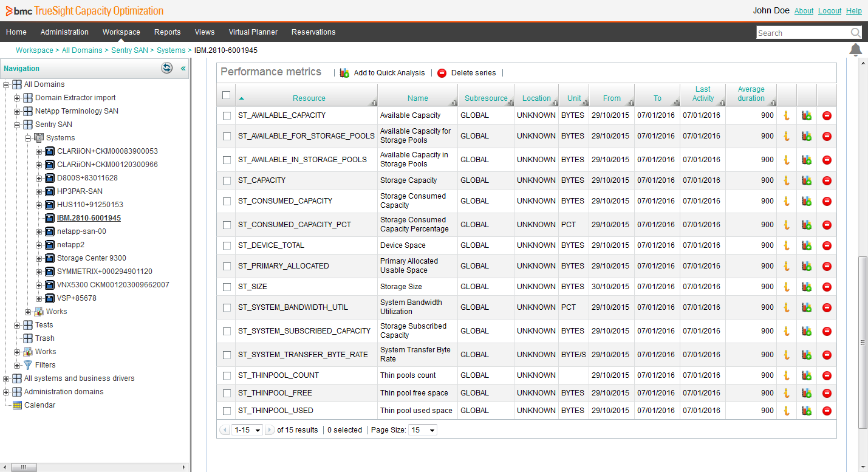Open the 1-15 results range dropdown
The height and width of the screenshot is (472, 868).
pyautogui.click(x=247, y=430)
